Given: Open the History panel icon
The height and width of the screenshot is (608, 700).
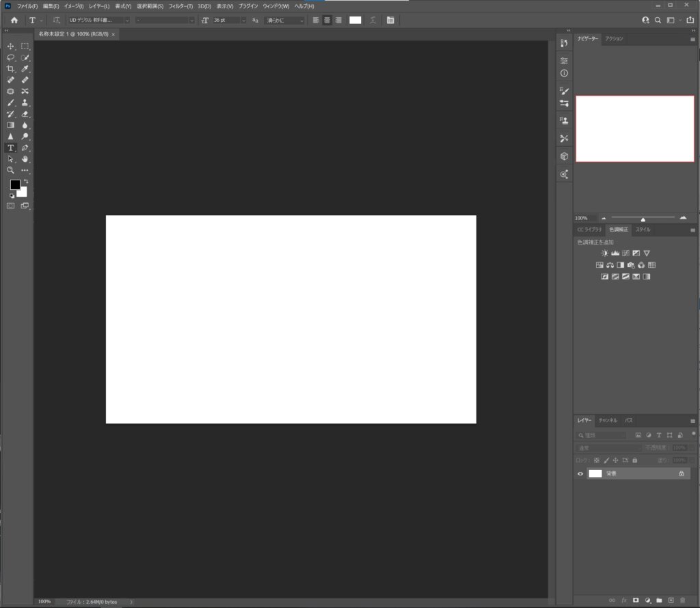Looking at the screenshot, I should (564, 43).
